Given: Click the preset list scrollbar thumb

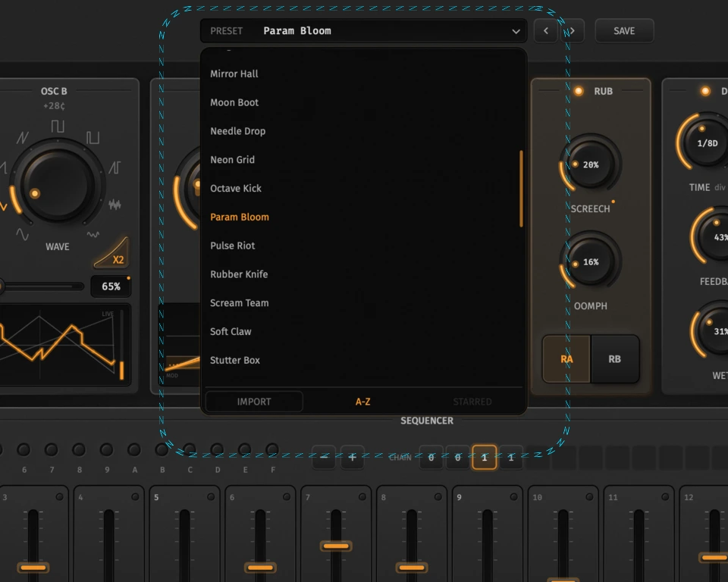Looking at the screenshot, I should click(521, 189).
